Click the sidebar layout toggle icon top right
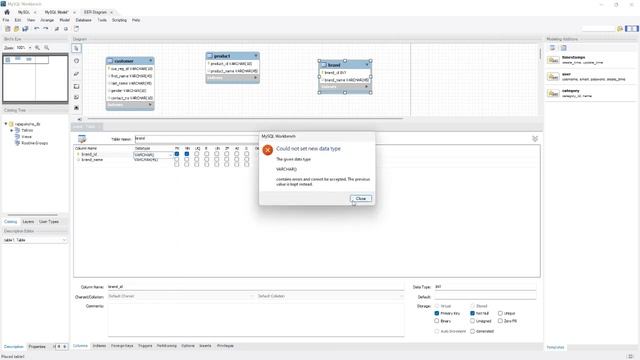The image size is (640, 360). click(631, 29)
